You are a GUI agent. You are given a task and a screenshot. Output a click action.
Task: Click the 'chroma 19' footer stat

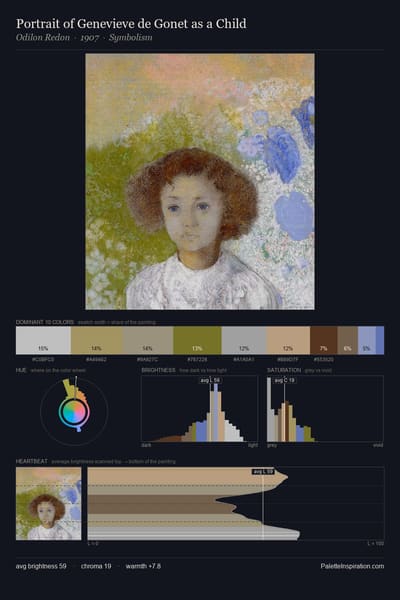click(96, 566)
